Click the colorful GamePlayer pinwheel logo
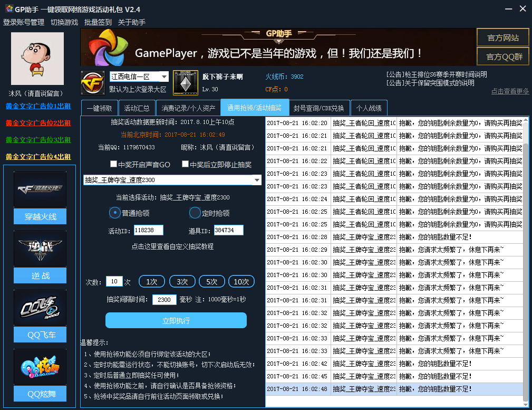 (108, 47)
